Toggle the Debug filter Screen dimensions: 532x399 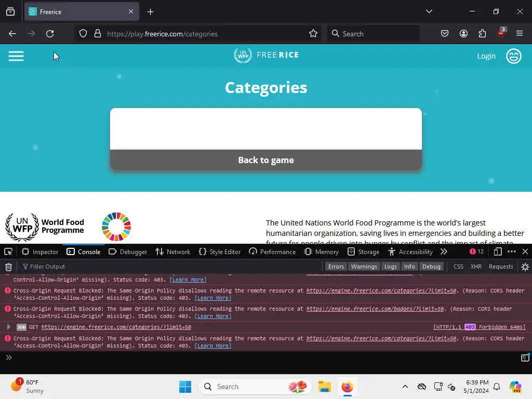[x=431, y=267]
